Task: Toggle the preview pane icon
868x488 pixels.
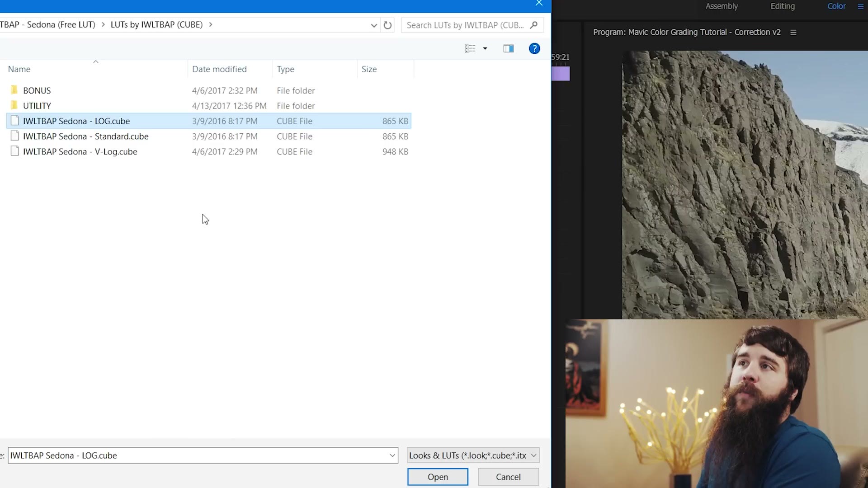Action: click(508, 48)
